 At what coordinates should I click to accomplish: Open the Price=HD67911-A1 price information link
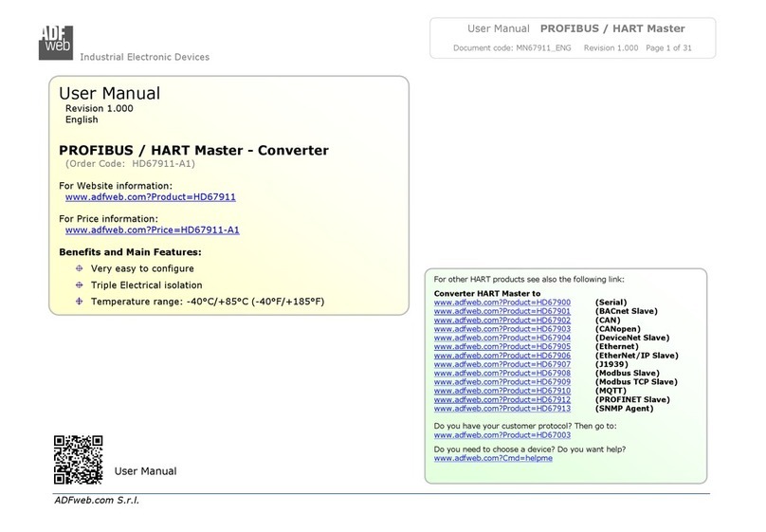point(153,230)
